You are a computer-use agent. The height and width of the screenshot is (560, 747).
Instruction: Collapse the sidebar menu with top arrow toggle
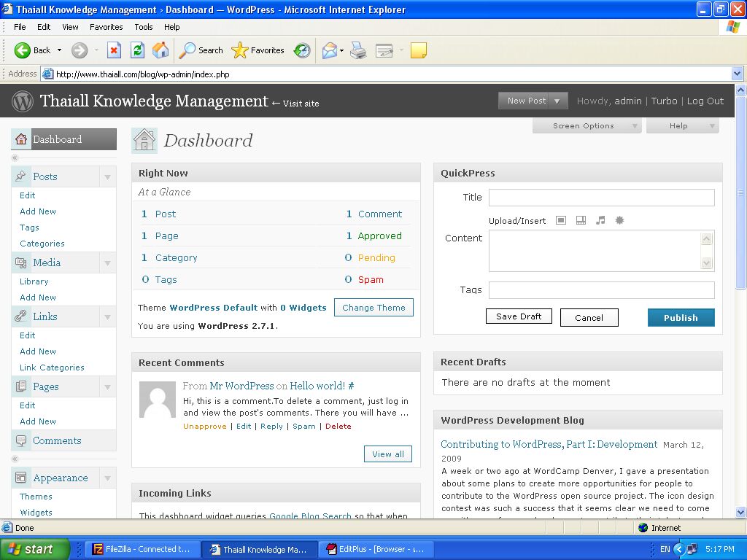pos(15,157)
